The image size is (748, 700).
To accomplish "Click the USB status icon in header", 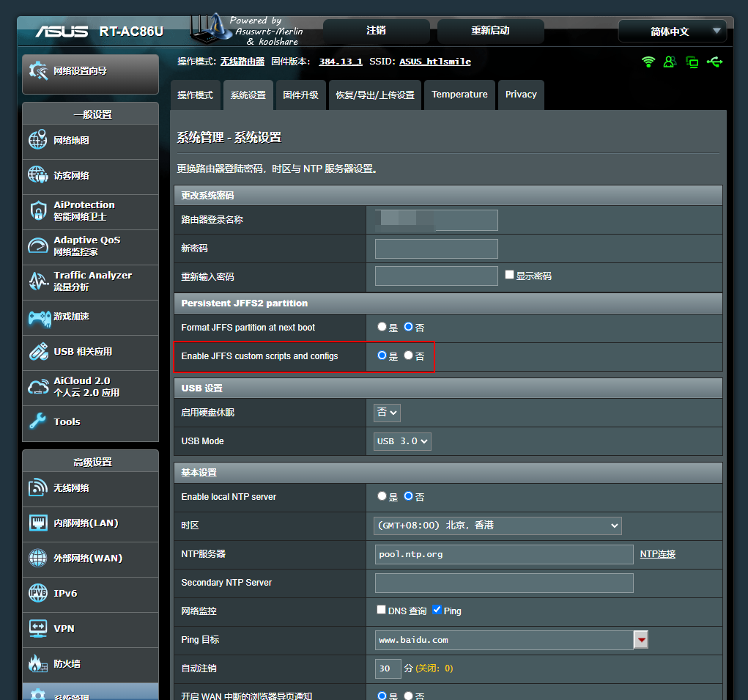I will (714, 62).
